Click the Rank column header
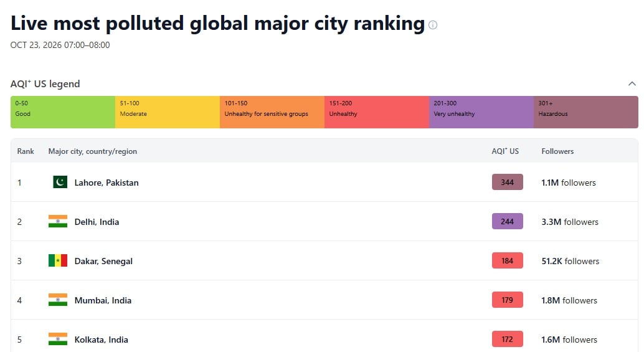644x352 pixels. [x=26, y=151]
